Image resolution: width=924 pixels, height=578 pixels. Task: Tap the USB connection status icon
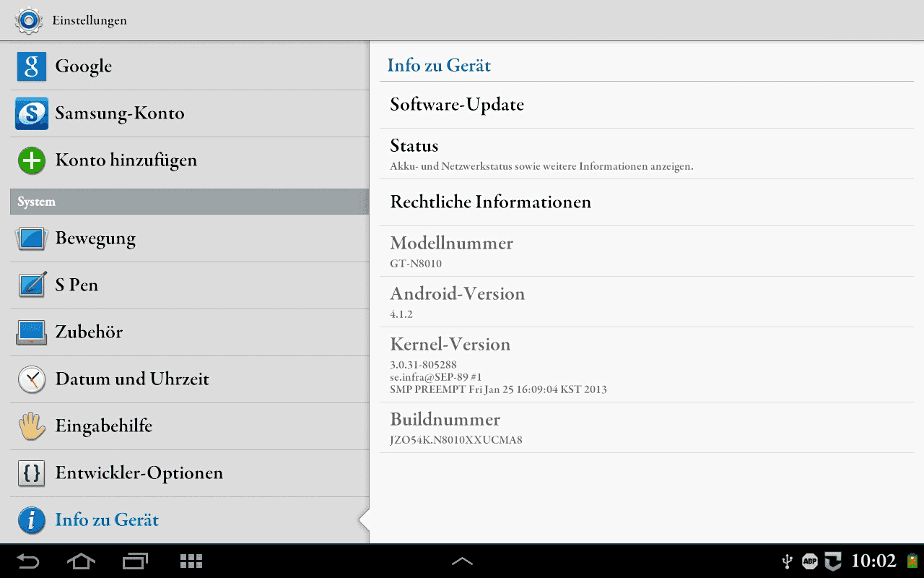click(x=788, y=561)
